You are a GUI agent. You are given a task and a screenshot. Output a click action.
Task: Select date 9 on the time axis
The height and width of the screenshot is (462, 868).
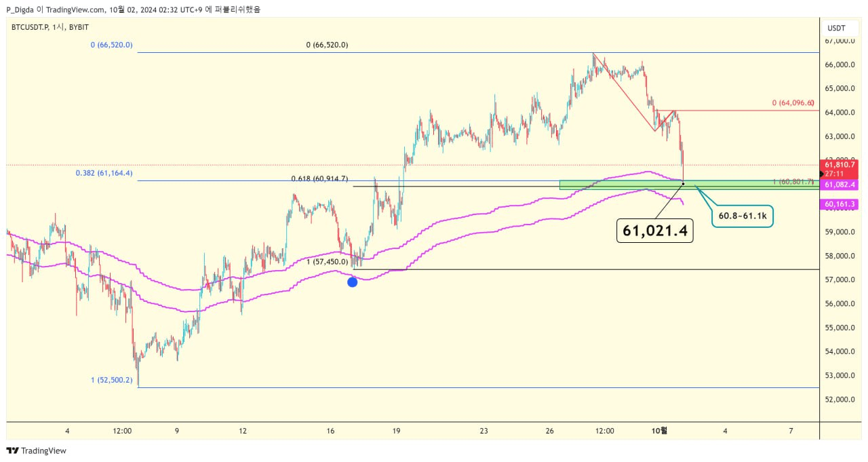[177, 431]
